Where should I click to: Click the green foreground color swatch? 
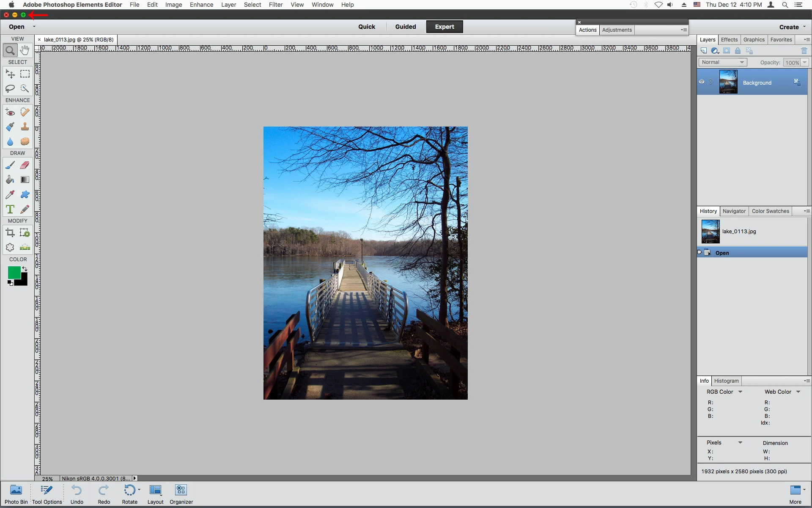(14, 272)
